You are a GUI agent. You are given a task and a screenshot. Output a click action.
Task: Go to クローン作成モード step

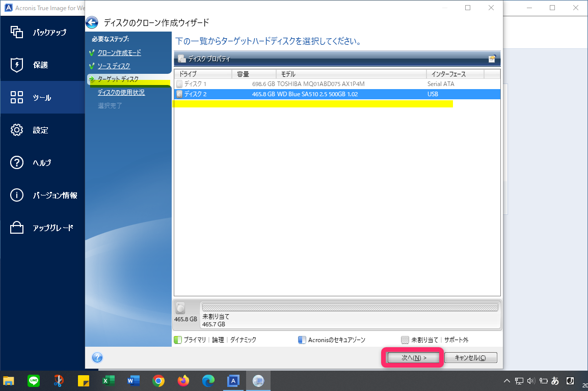pos(119,53)
